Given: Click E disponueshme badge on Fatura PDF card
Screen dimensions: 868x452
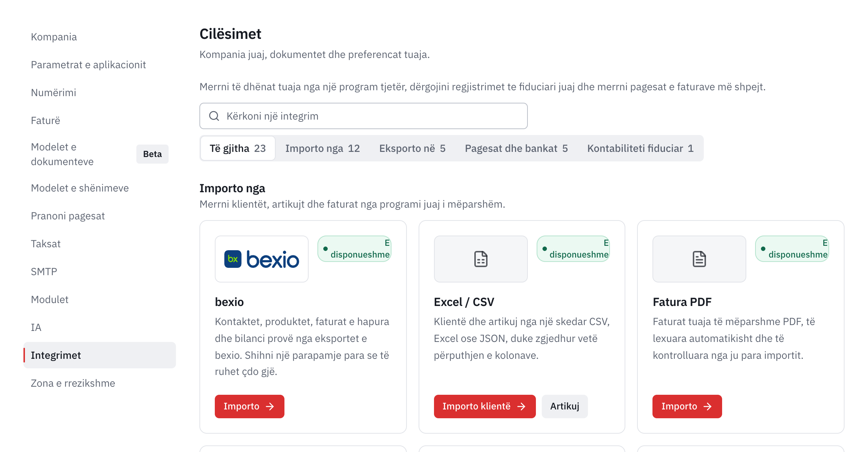Looking at the screenshot, I should pyautogui.click(x=792, y=249).
